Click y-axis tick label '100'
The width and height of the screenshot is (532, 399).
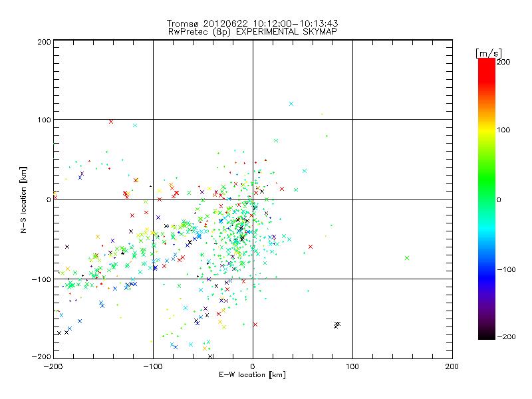tap(44, 120)
